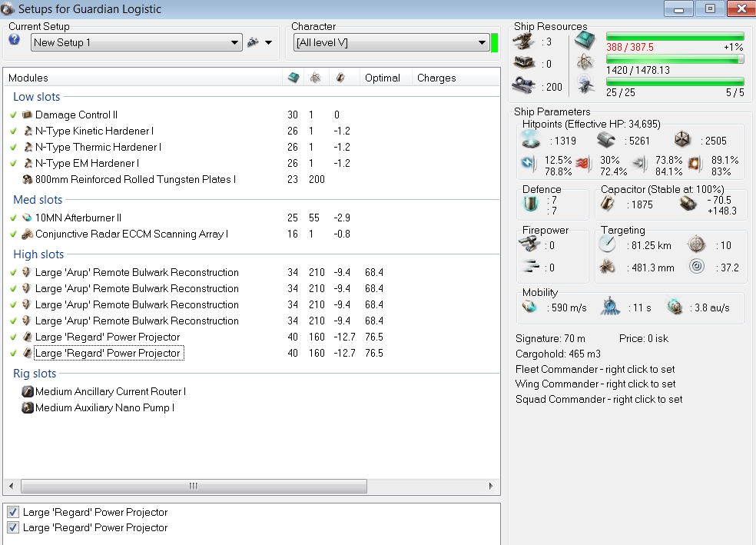Screen dimensions: 756x545
Task: Click the turret hardpoints icon in Ship Resources
Action: [523, 42]
